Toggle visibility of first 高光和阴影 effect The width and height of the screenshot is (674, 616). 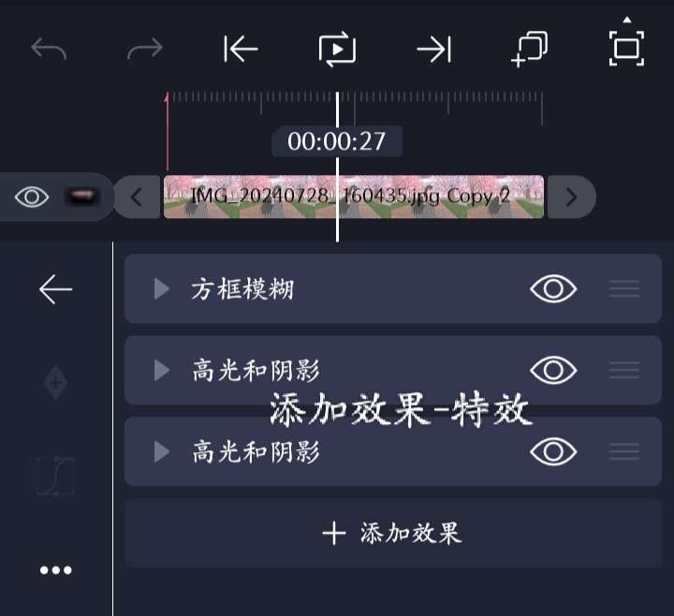[x=553, y=370]
